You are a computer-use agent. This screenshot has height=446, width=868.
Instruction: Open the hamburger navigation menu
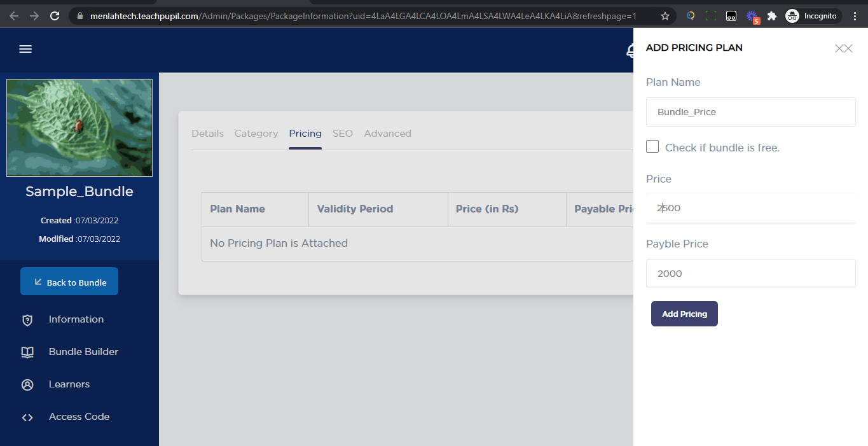(x=25, y=49)
